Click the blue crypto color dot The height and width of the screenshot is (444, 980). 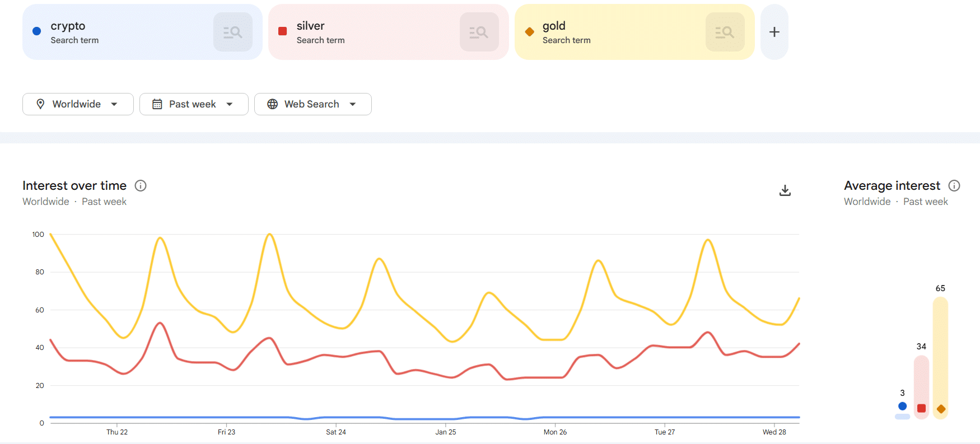(x=37, y=31)
